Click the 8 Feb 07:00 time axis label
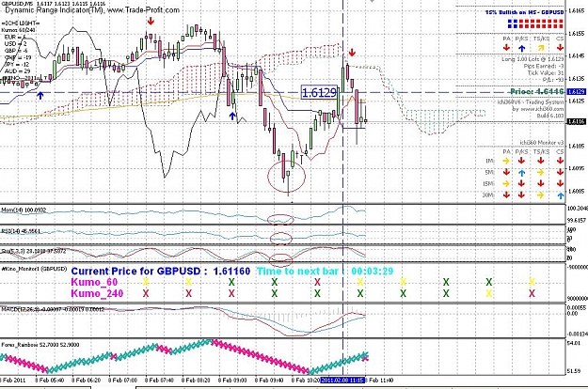 pos(122,380)
